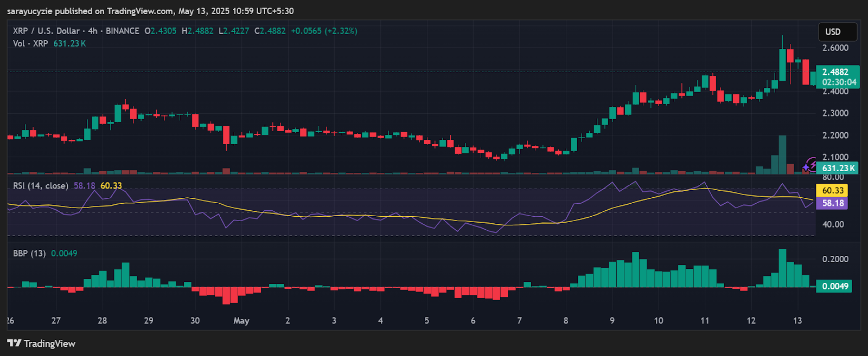Click the green 0.0049 BBP value tag
Viewport: 868px width, 356px height.
click(834, 286)
